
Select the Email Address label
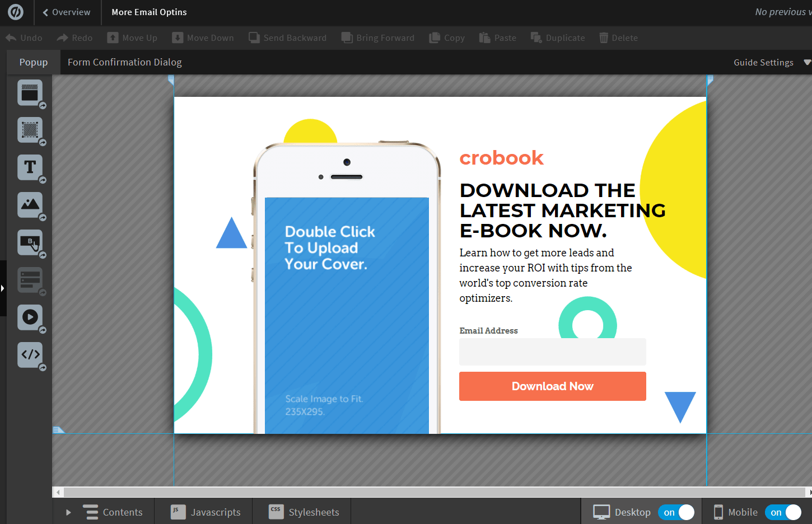[x=488, y=331]
